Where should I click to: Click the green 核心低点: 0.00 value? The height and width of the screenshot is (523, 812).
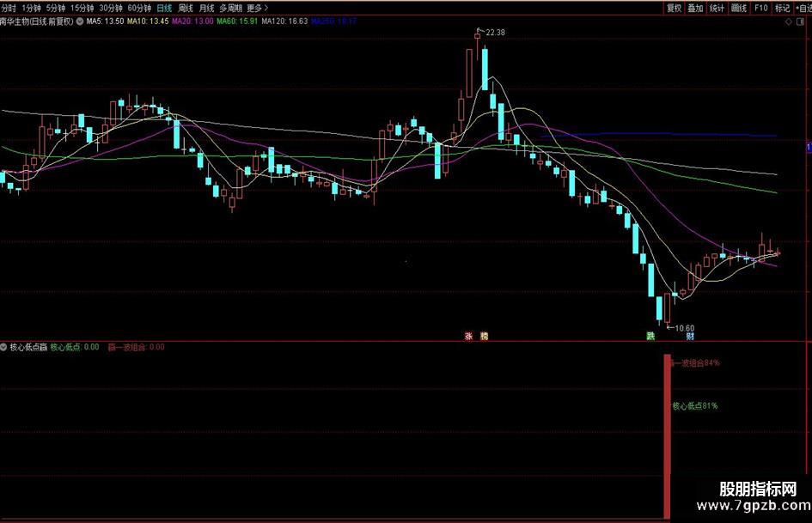pyautogui.click(x=75, y=347)
